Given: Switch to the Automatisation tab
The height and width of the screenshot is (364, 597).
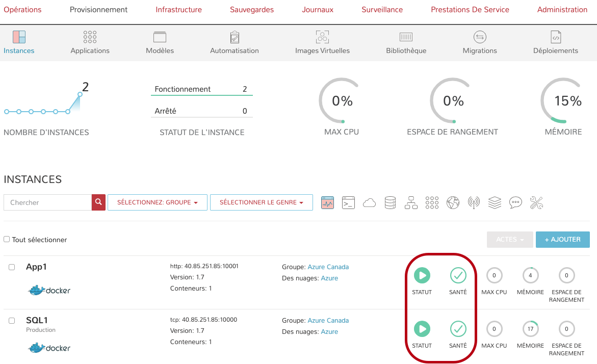Looking at the screenshot, I should click(235, 43).
